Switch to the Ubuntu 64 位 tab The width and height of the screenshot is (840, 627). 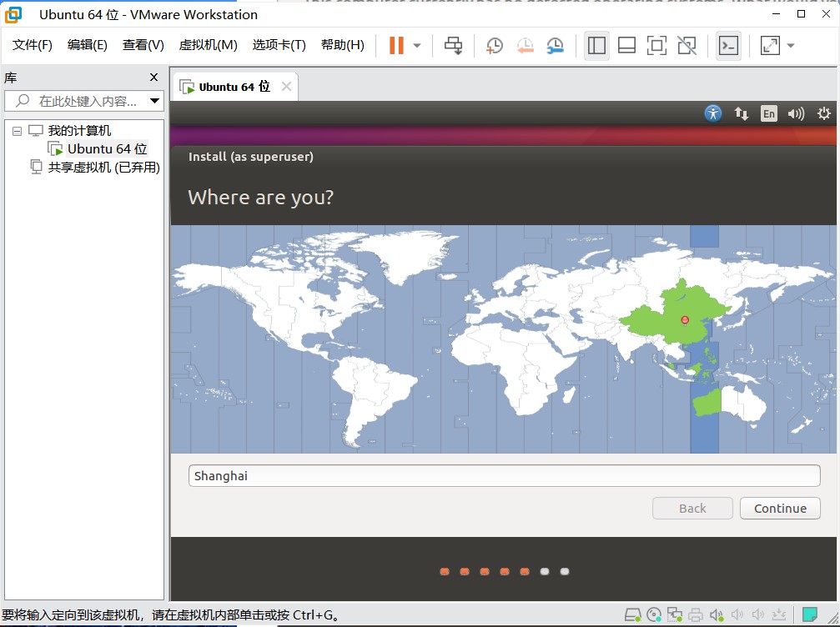(x=234, y=87)
